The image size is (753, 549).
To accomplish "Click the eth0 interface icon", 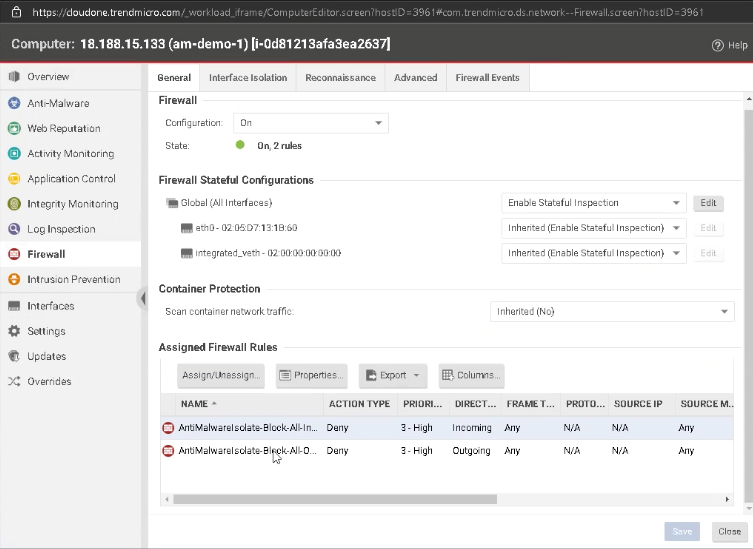I will tap(186, 228).
